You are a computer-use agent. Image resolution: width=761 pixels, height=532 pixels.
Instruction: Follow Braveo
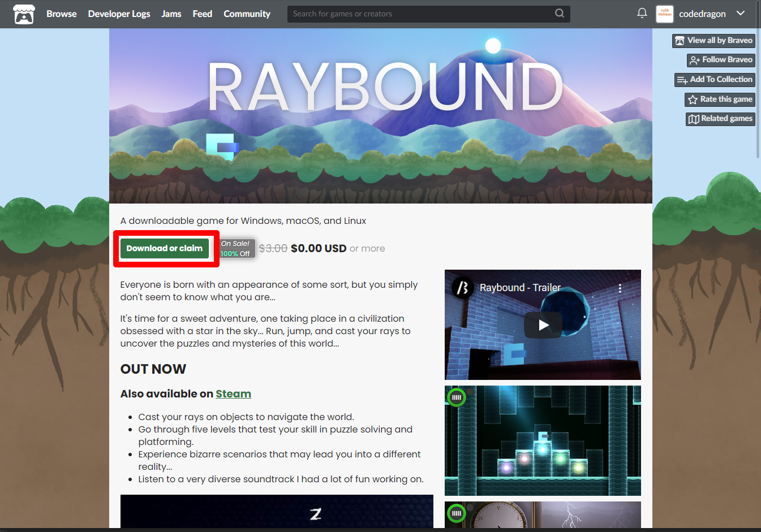(x=721, y=60)
